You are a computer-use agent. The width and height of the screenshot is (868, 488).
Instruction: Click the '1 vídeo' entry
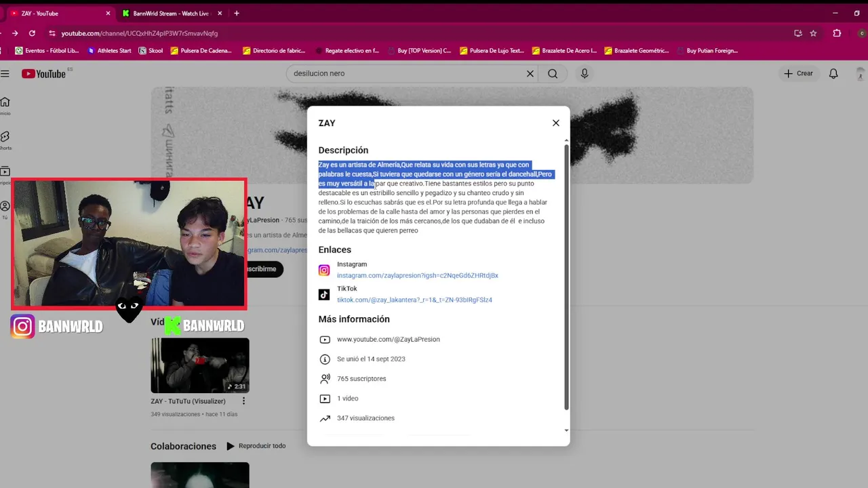[x=348, y=399]
